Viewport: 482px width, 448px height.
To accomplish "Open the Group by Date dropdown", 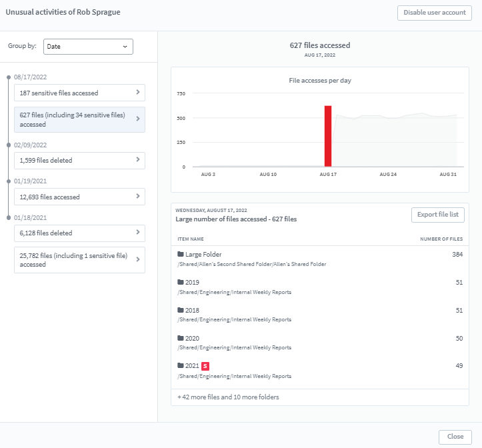I will [x=88, y=47].
